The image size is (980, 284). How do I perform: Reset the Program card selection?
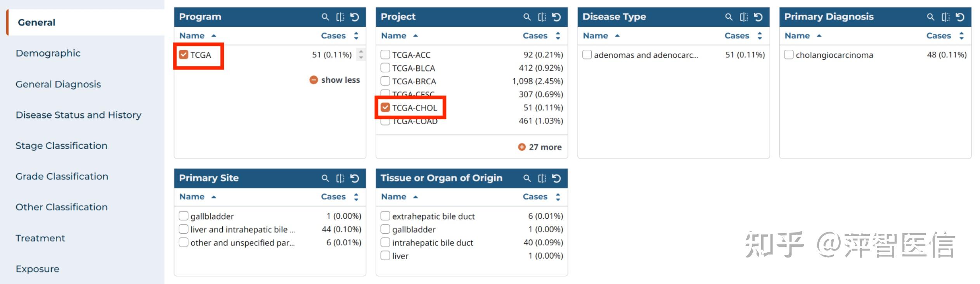click(x=355, y=17)
